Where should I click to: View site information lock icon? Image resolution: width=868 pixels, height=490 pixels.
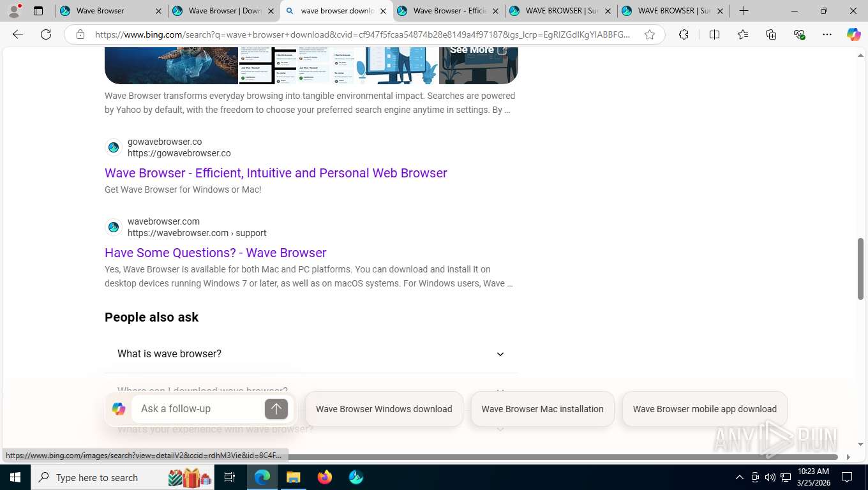pyautogui.click(x=80, y=34)
